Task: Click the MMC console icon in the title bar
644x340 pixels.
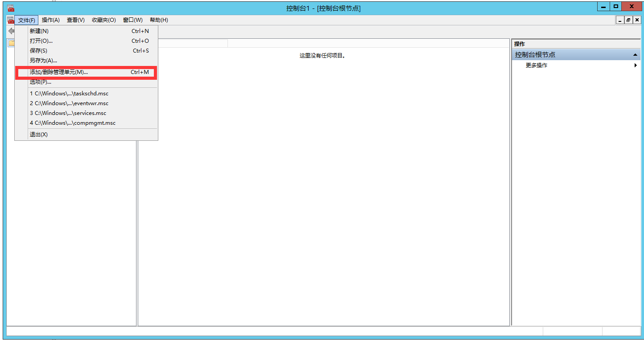Action: (x=10, y=8)
